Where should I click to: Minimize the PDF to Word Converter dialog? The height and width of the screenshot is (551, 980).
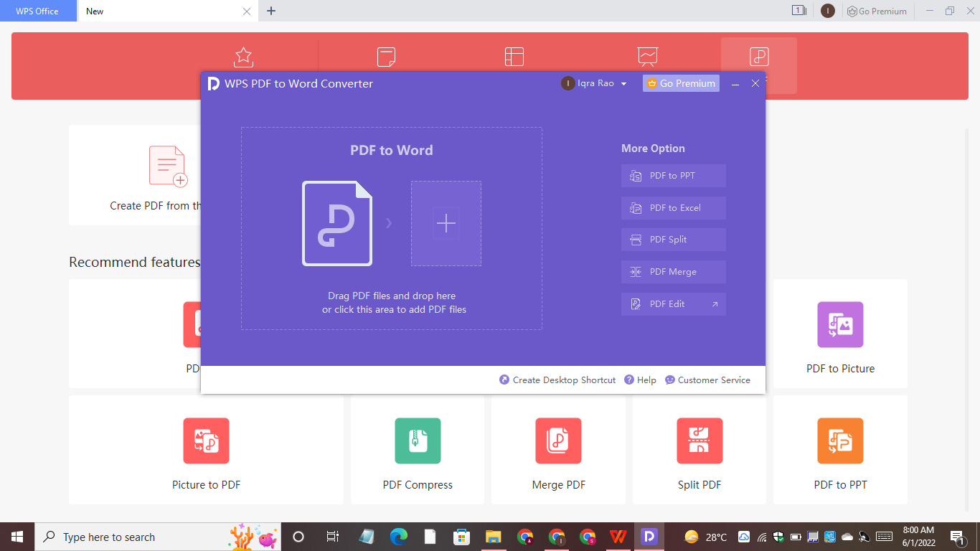pos(735,84)
